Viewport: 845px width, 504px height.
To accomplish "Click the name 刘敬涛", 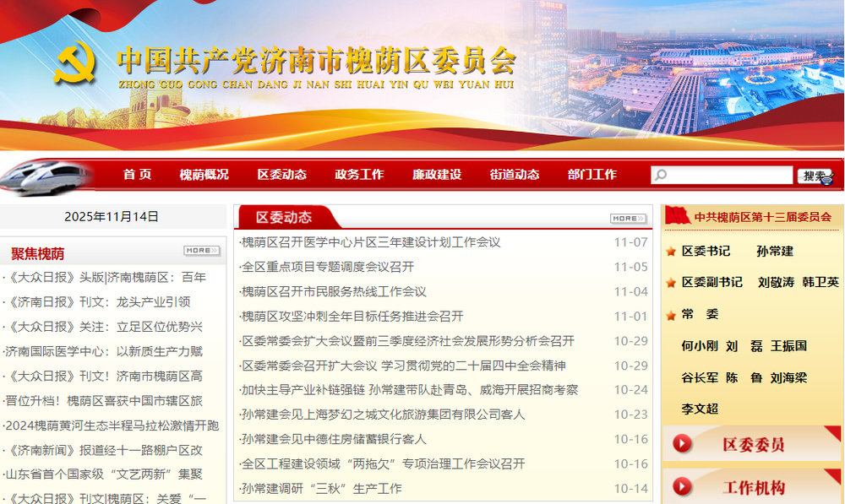I will (x=776, y=282).
